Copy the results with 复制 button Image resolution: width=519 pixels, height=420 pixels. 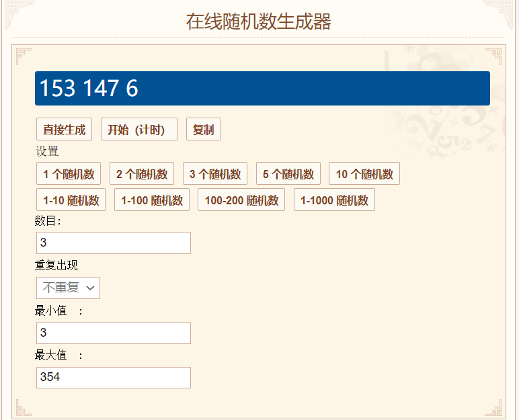203,130
